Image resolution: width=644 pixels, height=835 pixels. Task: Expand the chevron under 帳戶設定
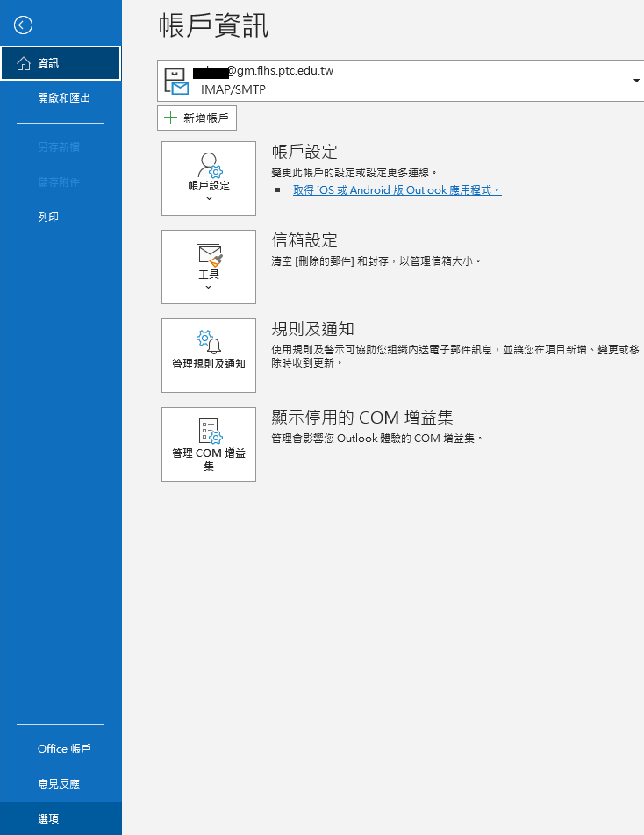pos(209,198)
